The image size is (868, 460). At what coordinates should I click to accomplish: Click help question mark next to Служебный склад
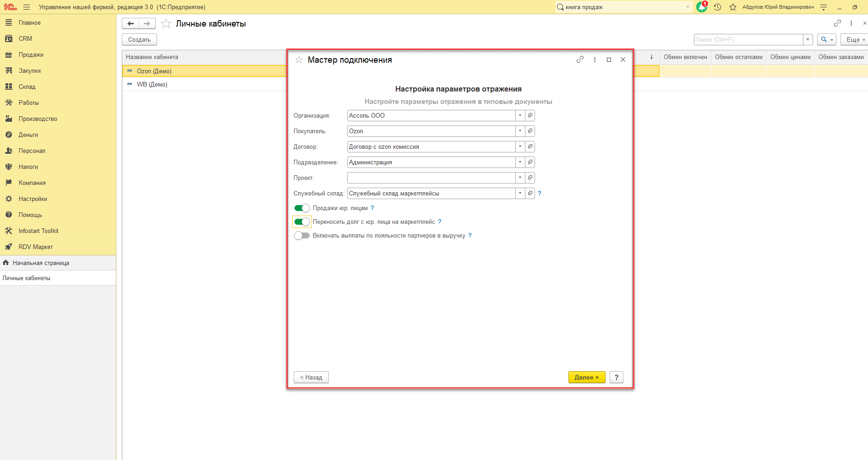coord(540,193)
